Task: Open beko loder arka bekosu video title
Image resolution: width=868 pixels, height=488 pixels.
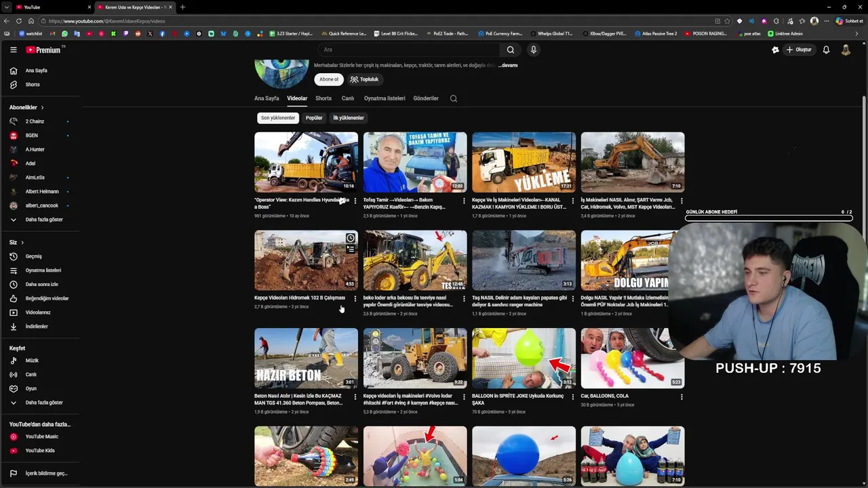Action: pos(408,301)
